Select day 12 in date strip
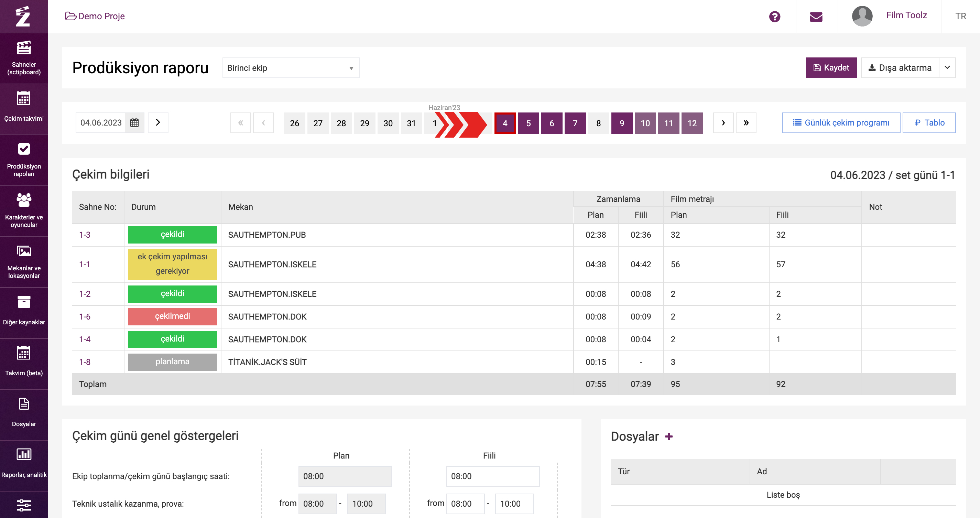980x518 pixels. pos(692,123)
